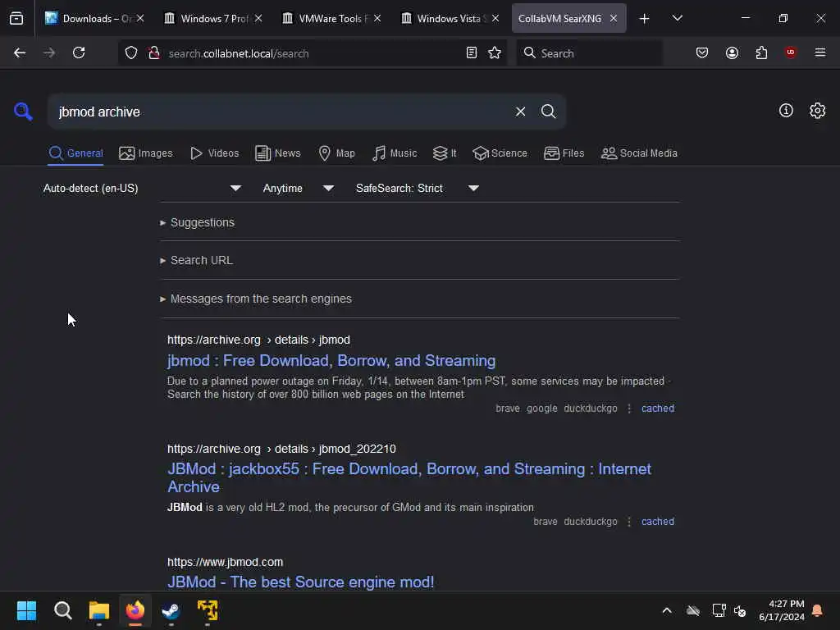Switch to the VMWare Tools tab

pos(331,19)
